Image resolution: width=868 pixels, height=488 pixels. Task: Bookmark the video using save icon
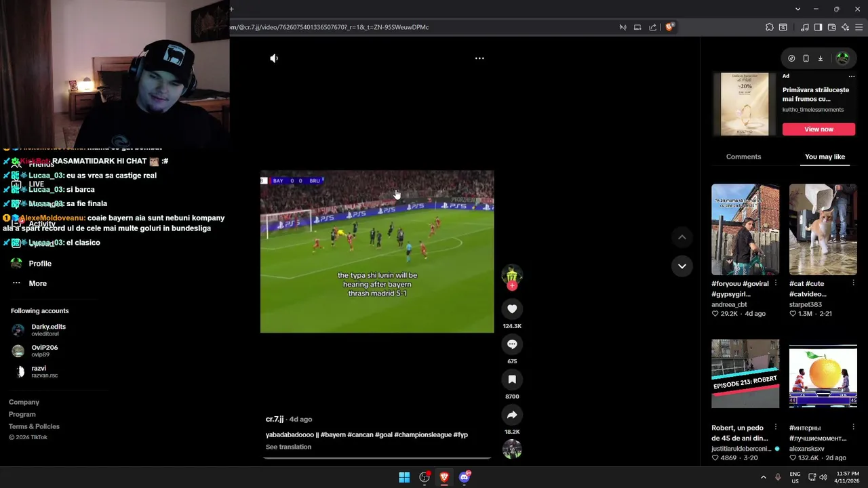[512, 380]
